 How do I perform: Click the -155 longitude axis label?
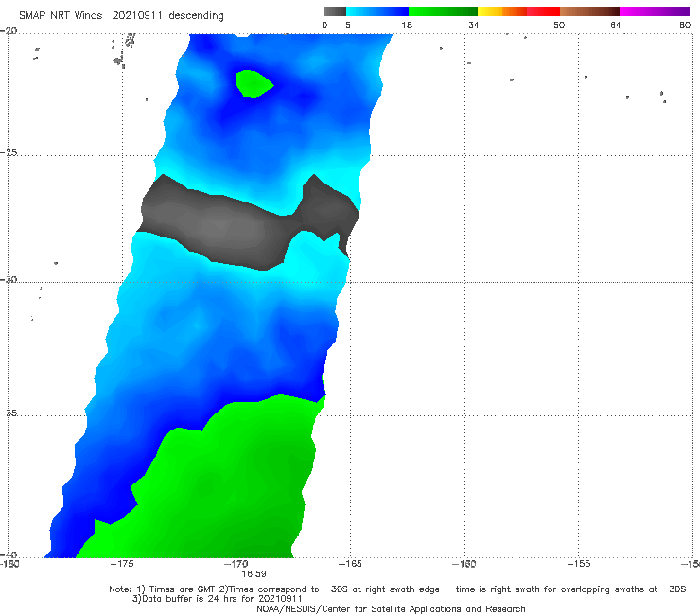click(x=579, y=564)
